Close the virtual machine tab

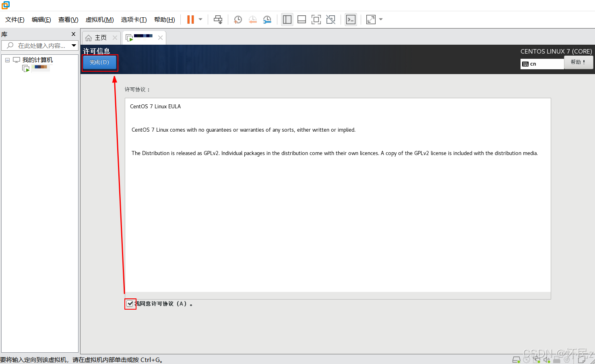click(x=160, y=37)
